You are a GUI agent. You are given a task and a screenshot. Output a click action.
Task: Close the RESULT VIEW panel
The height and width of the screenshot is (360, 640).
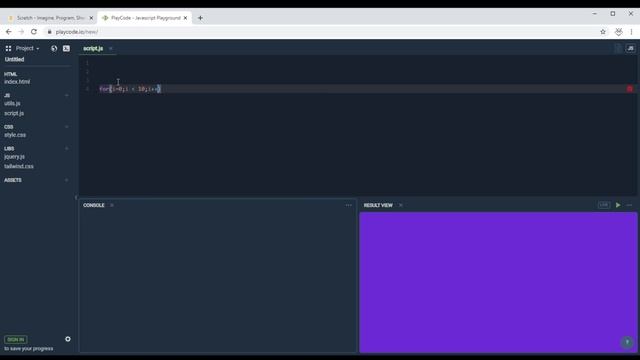401,205
